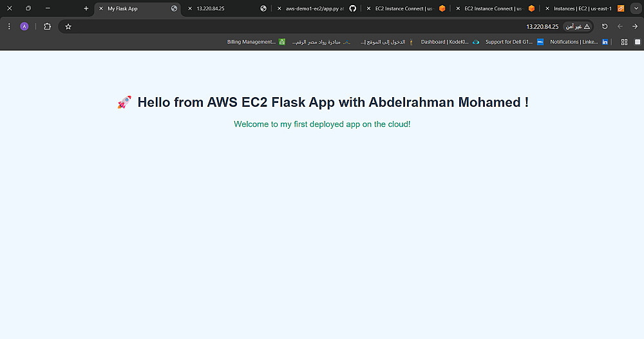Viewport: 644px width, 339px height.
Task: Open the apps grid icon in bookmarks bar
Action: tap(624, 42)
